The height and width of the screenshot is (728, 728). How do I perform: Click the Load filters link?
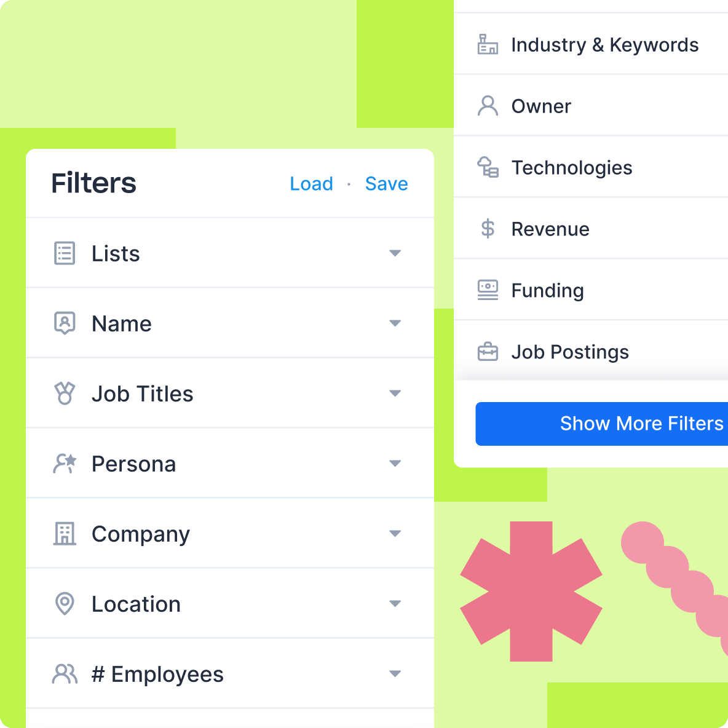[311, 183]
